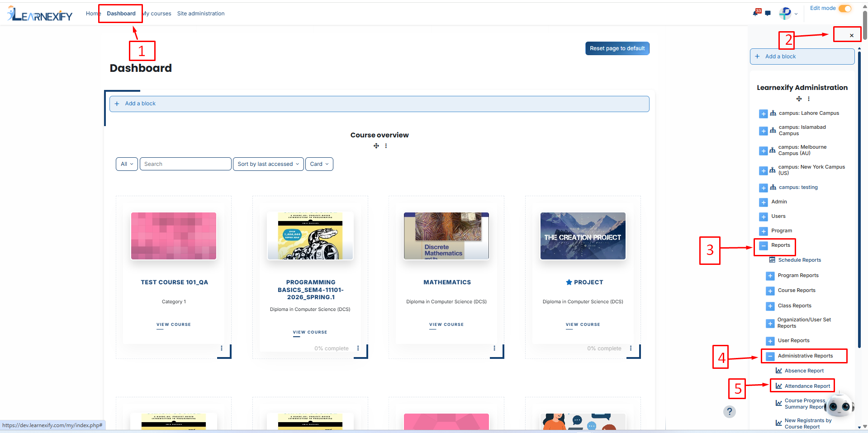Open the My courses menu item
868x433 pixels.
157,14
